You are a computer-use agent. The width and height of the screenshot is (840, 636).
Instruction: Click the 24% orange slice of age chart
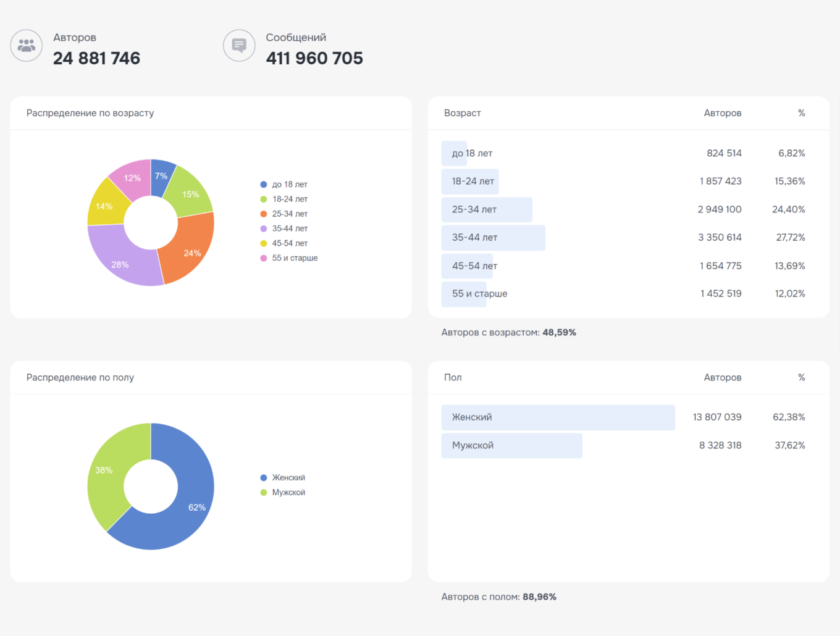(x=190, y=250)
